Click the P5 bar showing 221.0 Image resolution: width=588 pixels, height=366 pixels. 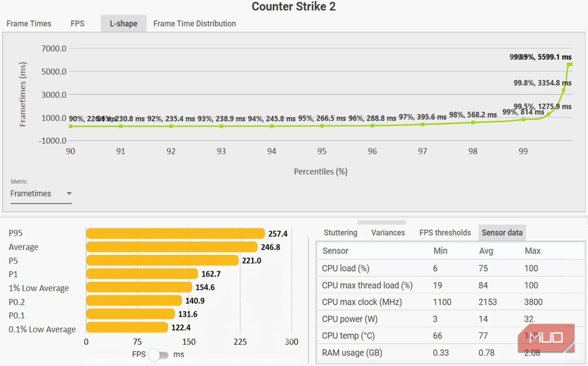tap(162, 261)
